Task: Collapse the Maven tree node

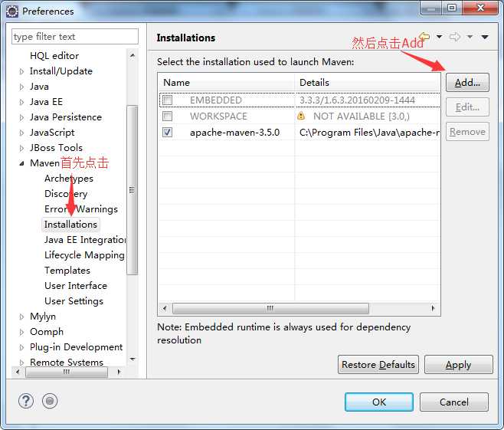Action: 21,163
